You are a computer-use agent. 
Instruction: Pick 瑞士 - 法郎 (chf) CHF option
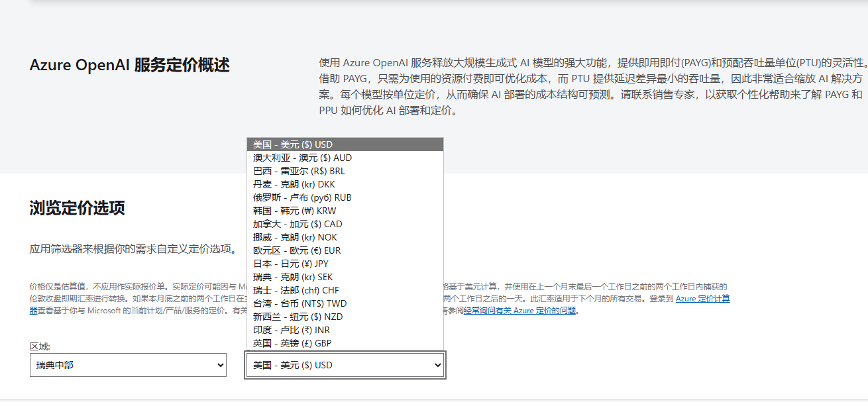[345, 290]
